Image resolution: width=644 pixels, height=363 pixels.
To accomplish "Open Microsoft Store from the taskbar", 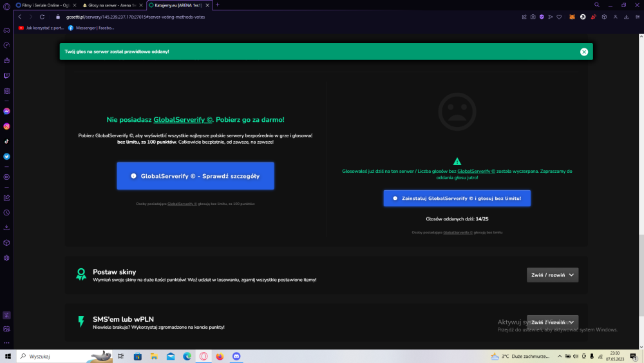I will [x=138, y=356].
